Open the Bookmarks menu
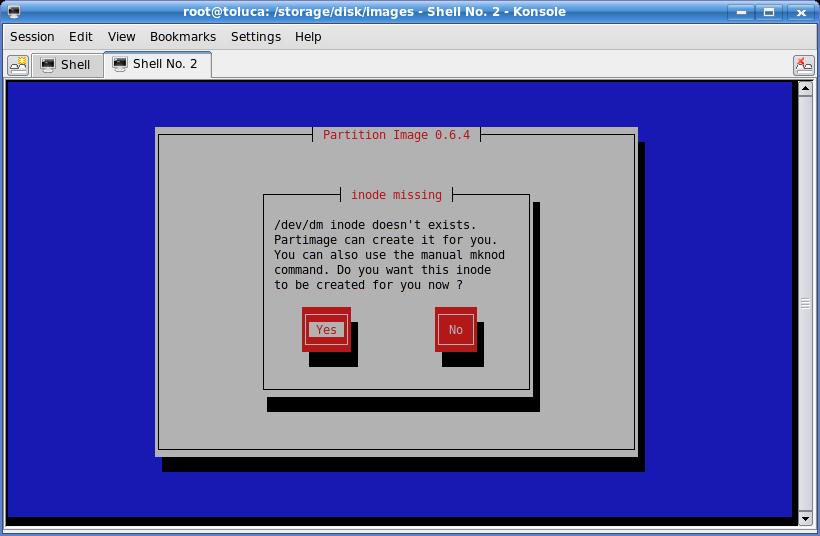Screen dimensions: 820x536 coord(183,37)
